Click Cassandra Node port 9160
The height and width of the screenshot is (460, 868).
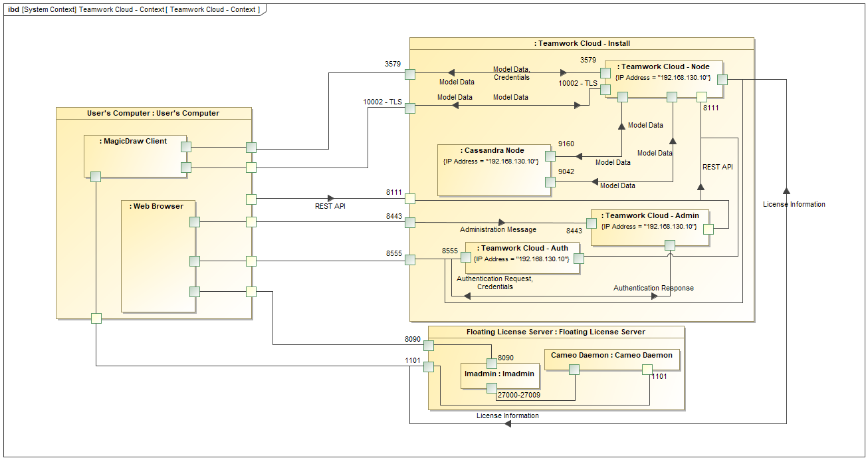coord(550,156)
